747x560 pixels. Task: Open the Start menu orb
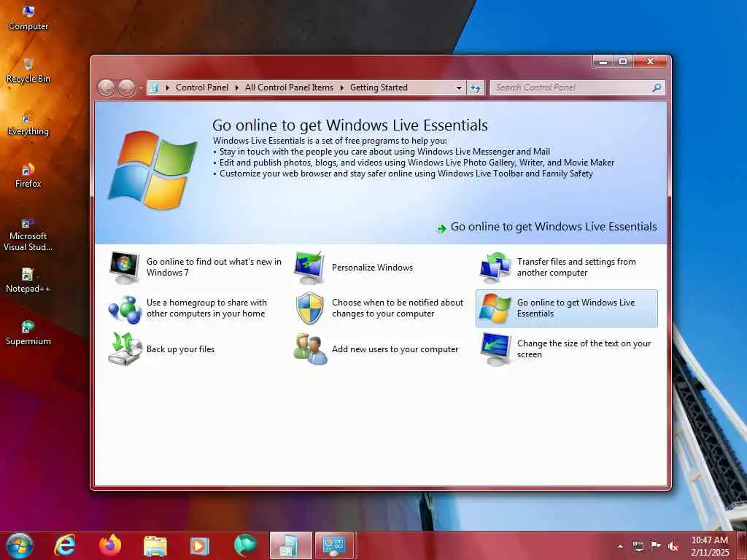(x=20, y=545)
